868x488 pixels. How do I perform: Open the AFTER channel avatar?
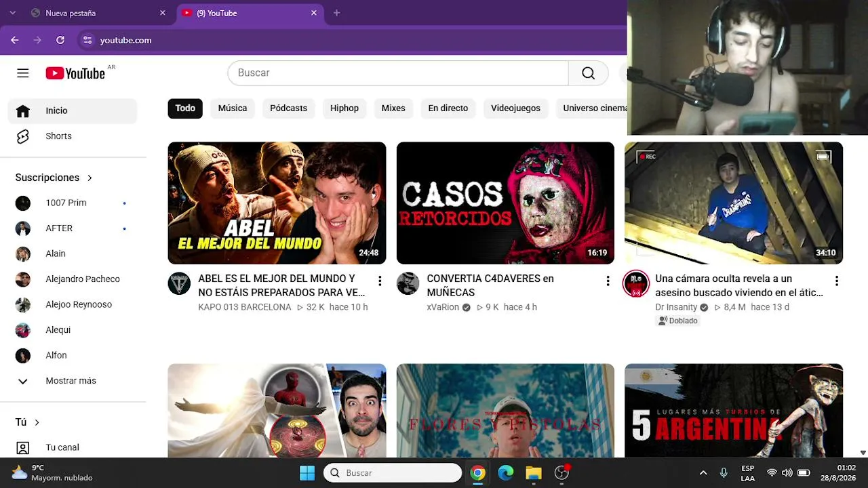click(23, 228)
